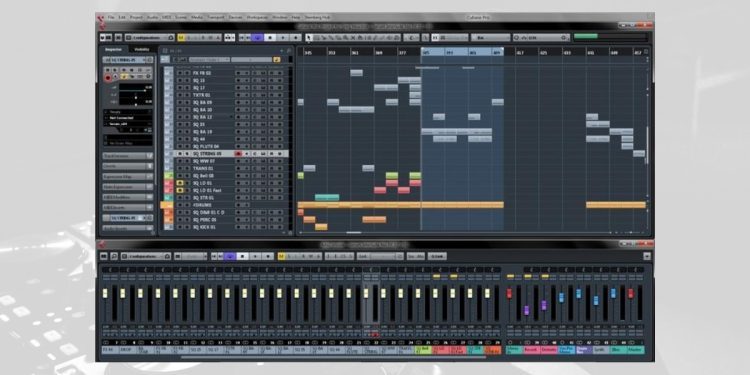The image size is (750, 375).
Task: Click Play in the mixer window toolbar
Action: pyautogui.click(x=255, y=256)
